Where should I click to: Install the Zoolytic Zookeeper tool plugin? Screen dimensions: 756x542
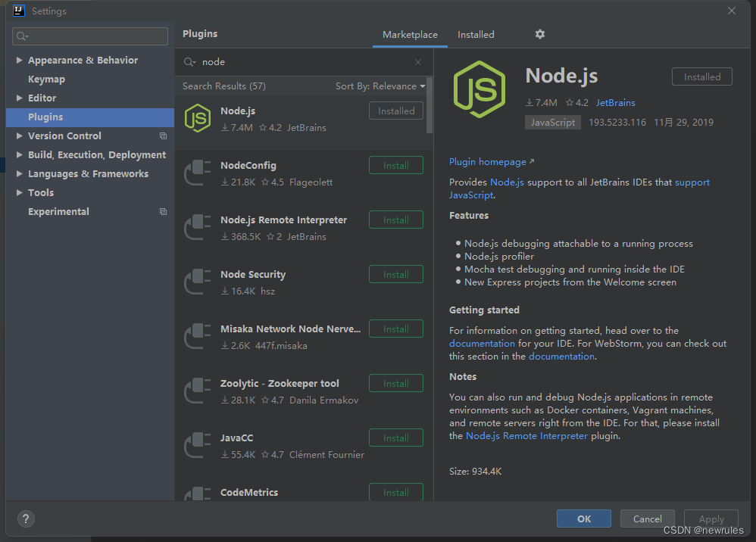396,383
